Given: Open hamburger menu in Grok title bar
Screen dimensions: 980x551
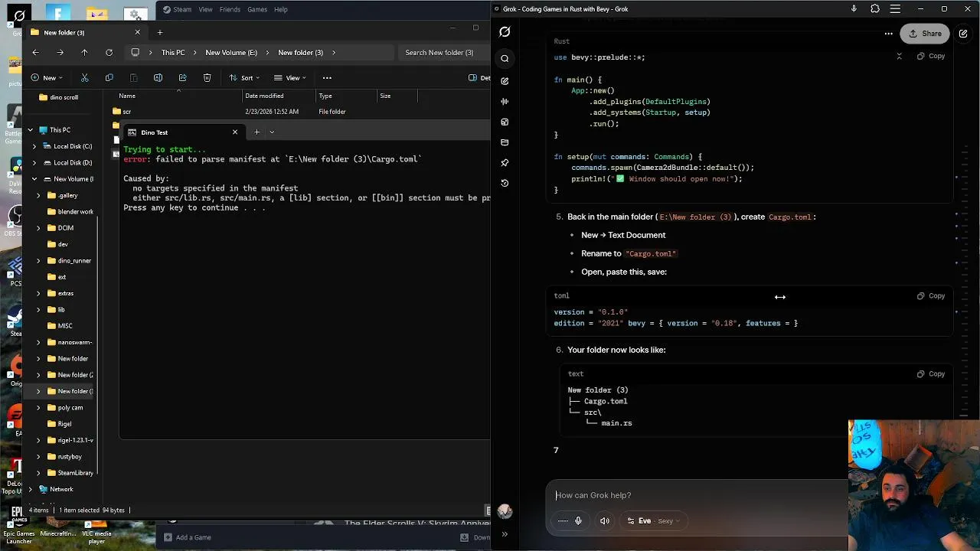Looking at the screenshot, I should [x=895, y=9].
